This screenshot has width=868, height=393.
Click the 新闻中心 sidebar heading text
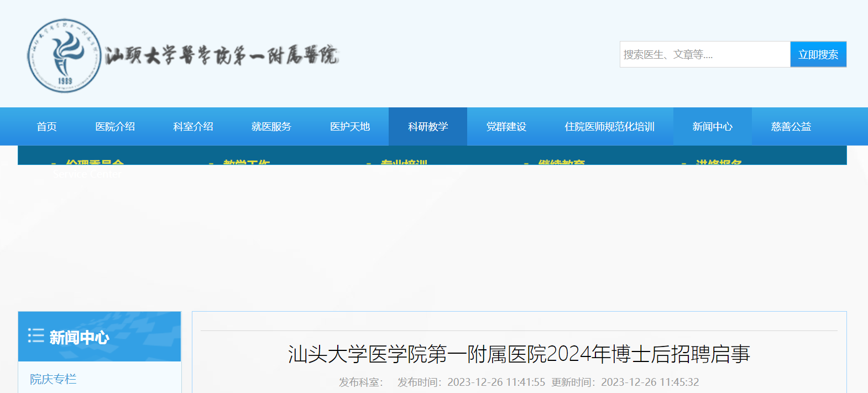[79, 337]
